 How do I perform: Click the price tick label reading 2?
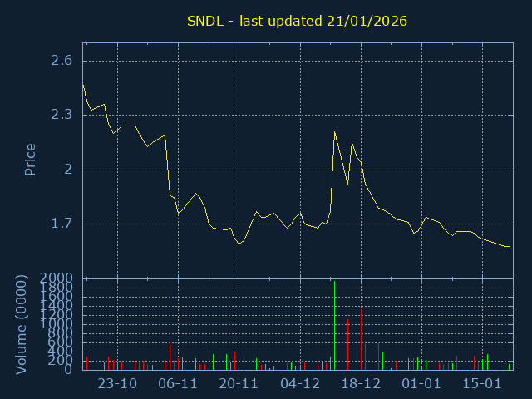coord(68,170)
